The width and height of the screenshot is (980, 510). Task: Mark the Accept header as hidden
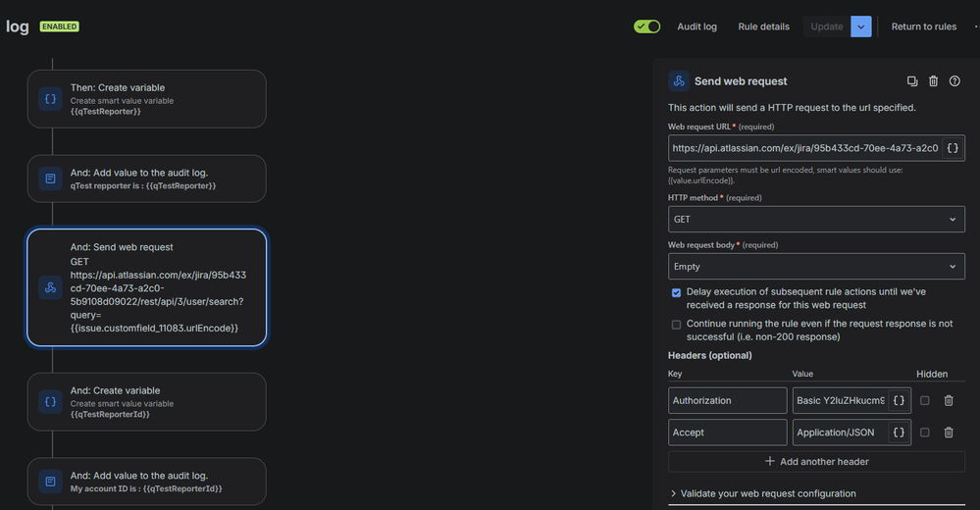(925, 433)
